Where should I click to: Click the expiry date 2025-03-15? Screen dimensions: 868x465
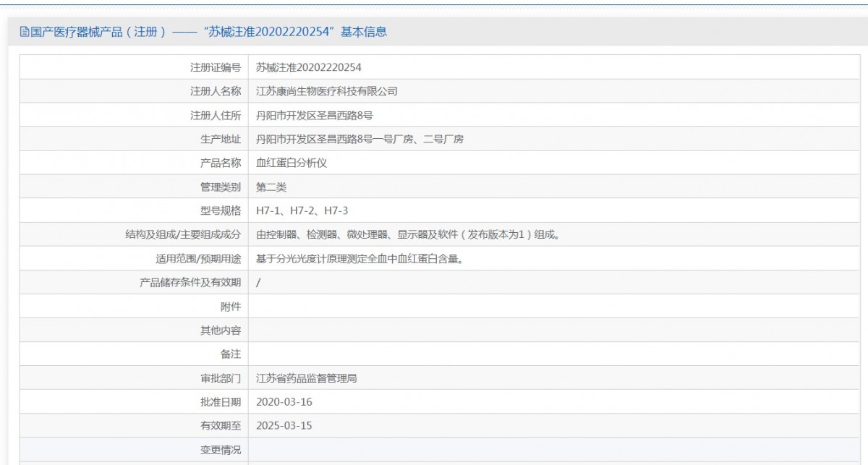pos(284,426)
